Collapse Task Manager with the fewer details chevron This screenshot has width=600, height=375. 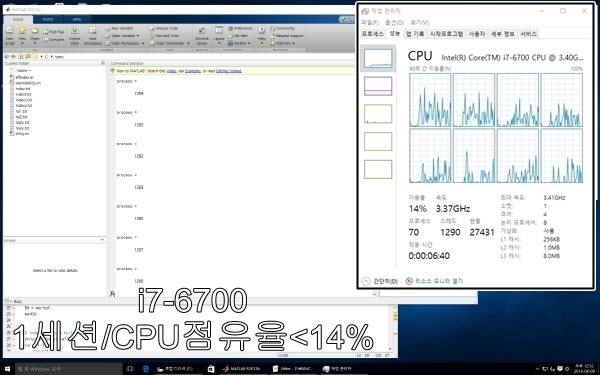point(366,281)
